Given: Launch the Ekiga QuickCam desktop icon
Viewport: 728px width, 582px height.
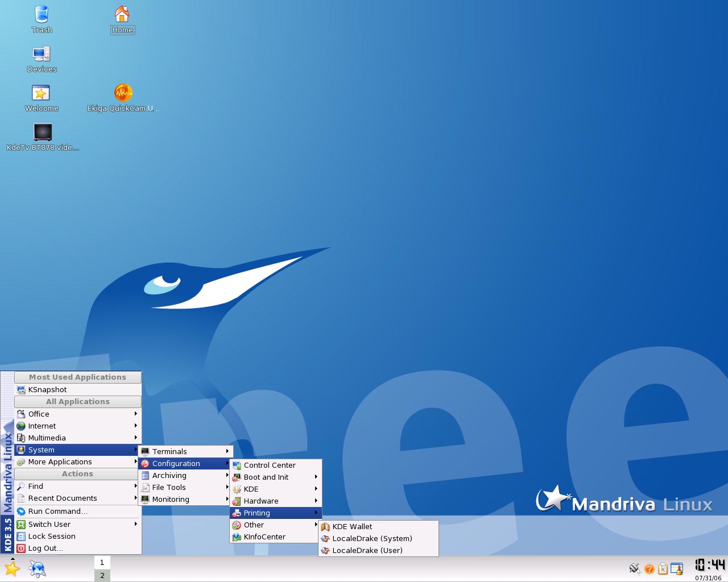Looking at the screenshot, I should [x=123, y=98].
